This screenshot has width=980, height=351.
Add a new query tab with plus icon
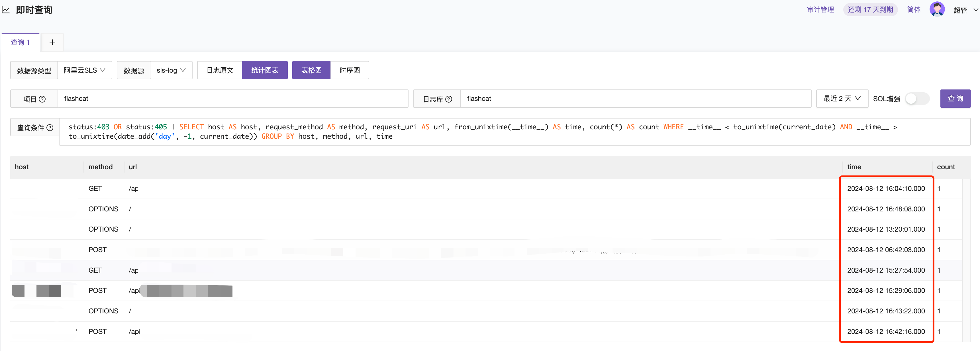tap(52, 42)
